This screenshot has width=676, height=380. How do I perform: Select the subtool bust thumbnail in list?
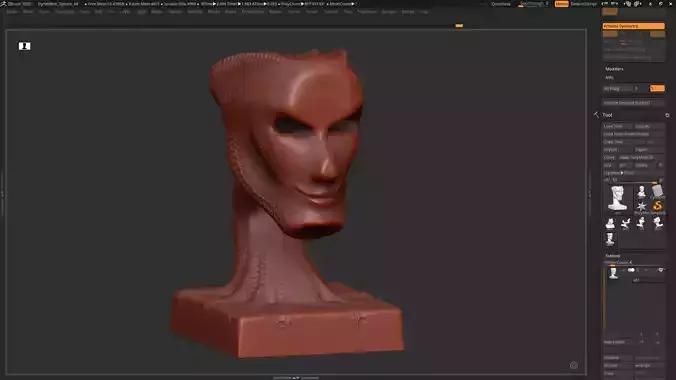tap(613, 273)
